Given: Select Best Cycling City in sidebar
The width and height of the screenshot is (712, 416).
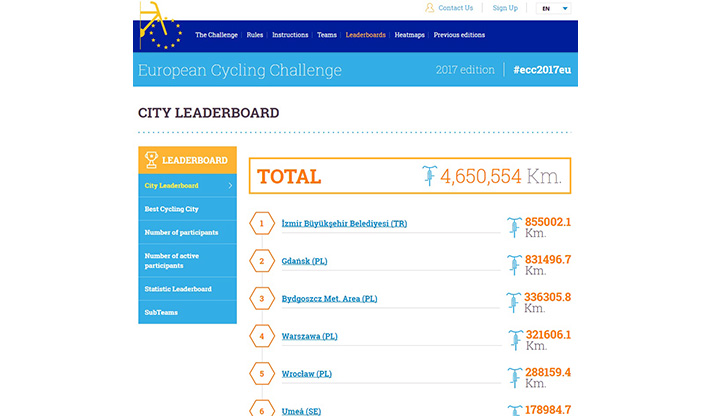Looking at the screenshot, I should click(x=172, y=209).
